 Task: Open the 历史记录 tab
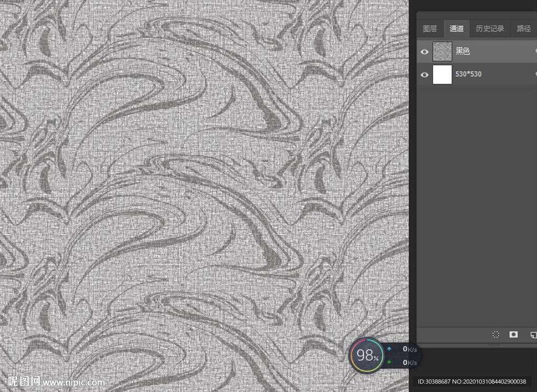[x=490, y=29]
